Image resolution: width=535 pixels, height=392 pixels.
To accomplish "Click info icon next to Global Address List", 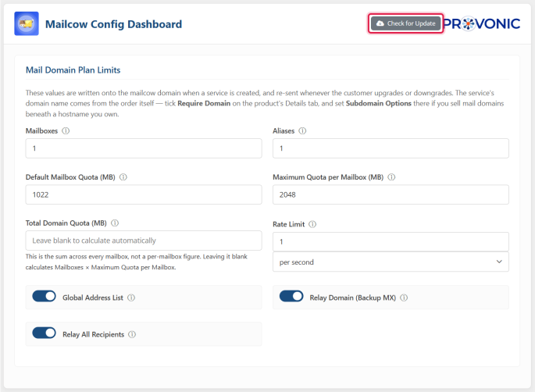I will [x=131, y=298].
